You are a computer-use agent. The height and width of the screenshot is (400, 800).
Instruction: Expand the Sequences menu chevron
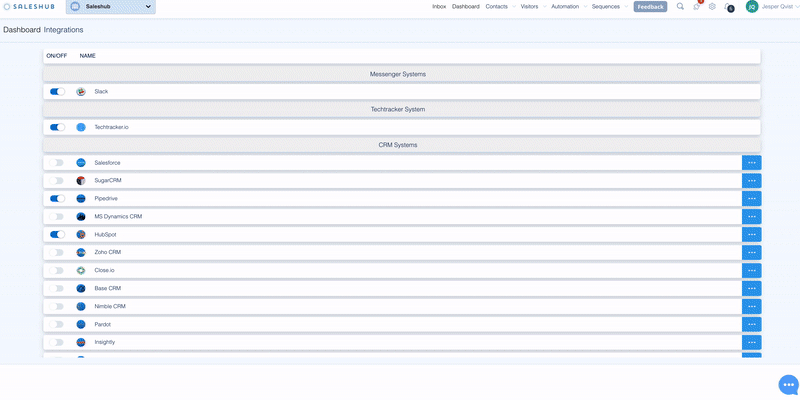[626, 7]
